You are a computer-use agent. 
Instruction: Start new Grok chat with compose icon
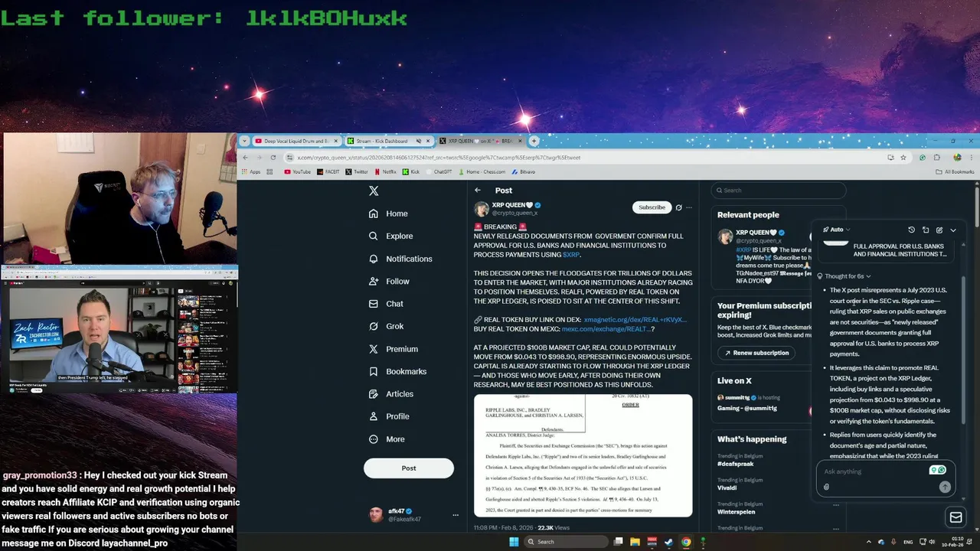939,230
